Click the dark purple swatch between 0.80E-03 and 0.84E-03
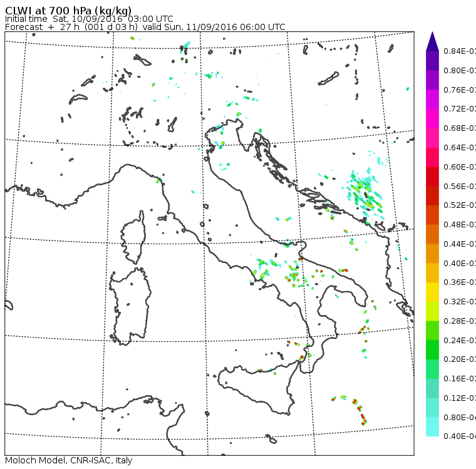476x469 pixels. coord(432,61)
